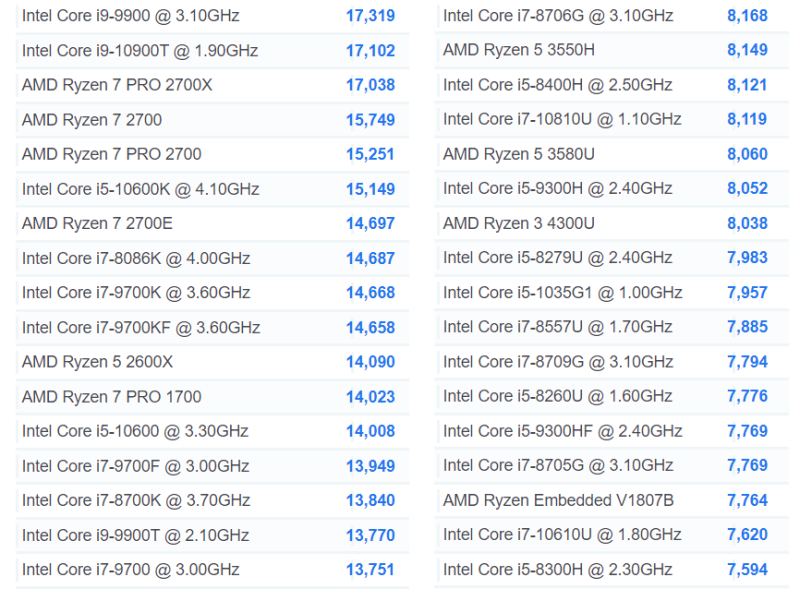The image size is (800, 589).
Task: Open Intel Core i5-10600 @ 3.30GHz
Action: pyautogui.click(x=135, y=431)
